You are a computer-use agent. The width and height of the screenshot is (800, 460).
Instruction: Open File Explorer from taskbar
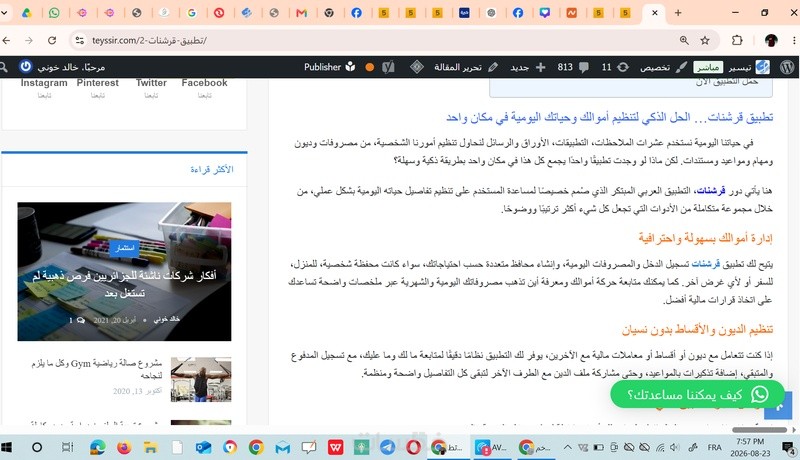click(x=150, y=447)
